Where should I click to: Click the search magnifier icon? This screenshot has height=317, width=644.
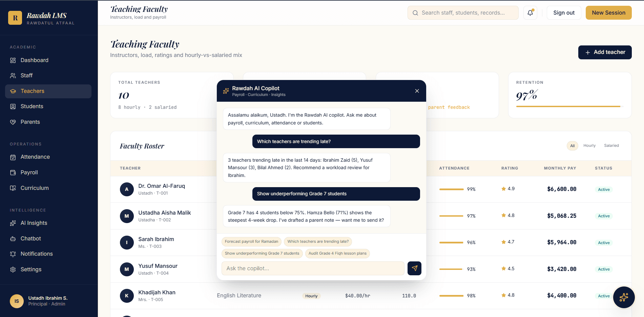click(x=415, y=13)
